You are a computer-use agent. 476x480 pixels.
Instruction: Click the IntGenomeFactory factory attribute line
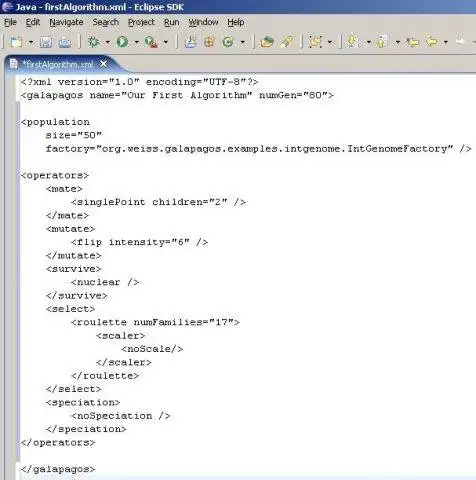pos(259,149)
